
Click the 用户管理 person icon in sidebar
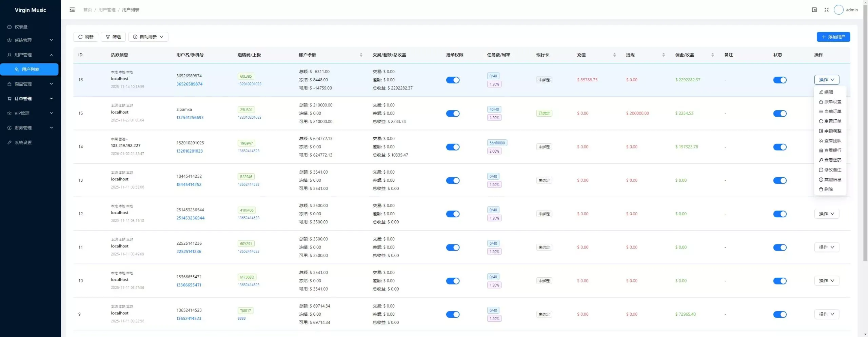pos(9,55)
